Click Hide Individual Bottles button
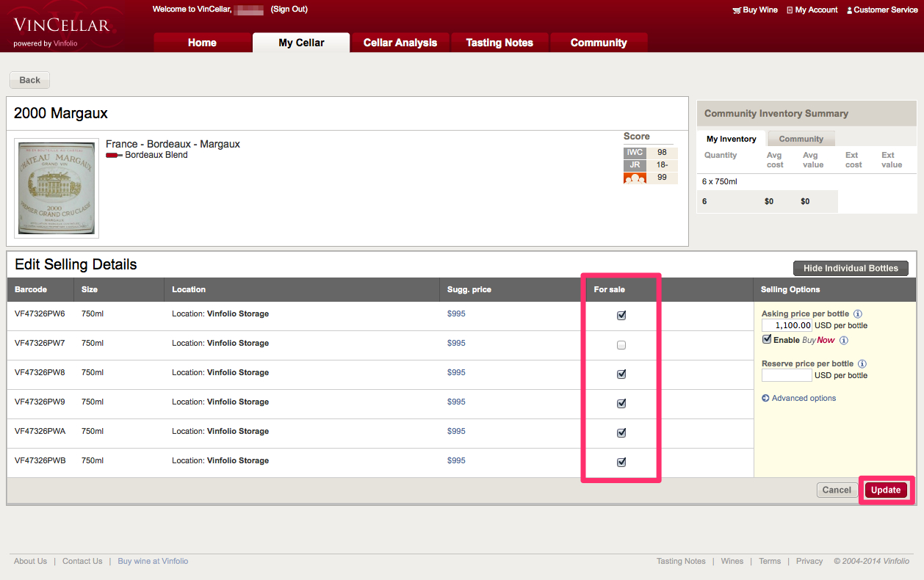924x580 pixels. [x=851, y=268]
